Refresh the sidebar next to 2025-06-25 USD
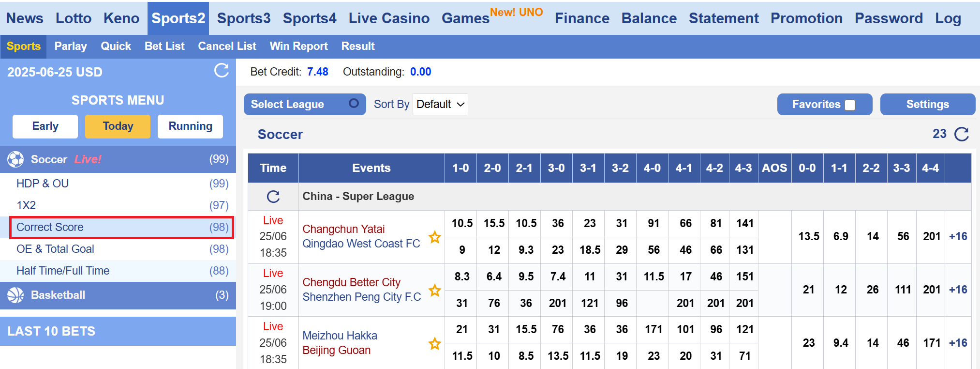Viewport: 980px width, 369px height. pyautogui.click(x=222, y=71)
